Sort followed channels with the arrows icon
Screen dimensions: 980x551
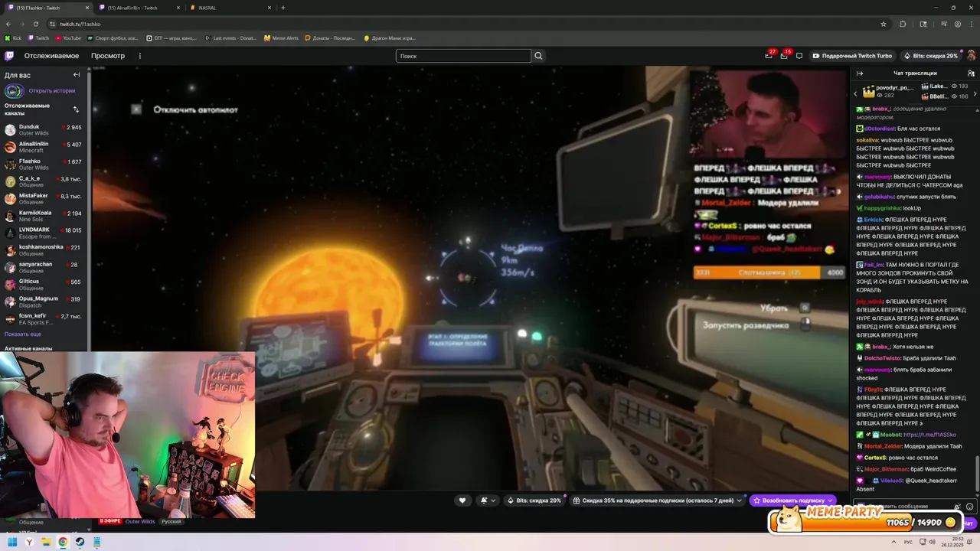point(76,109)
